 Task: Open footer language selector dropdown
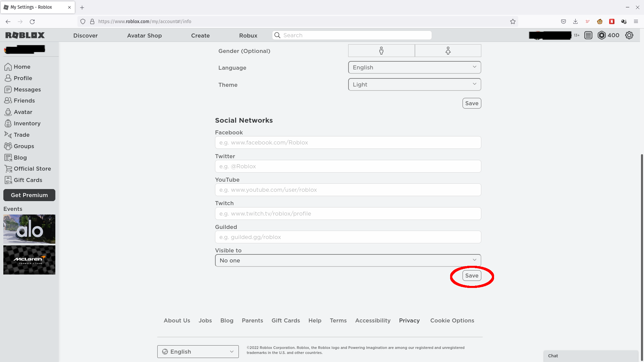point(198,352)
